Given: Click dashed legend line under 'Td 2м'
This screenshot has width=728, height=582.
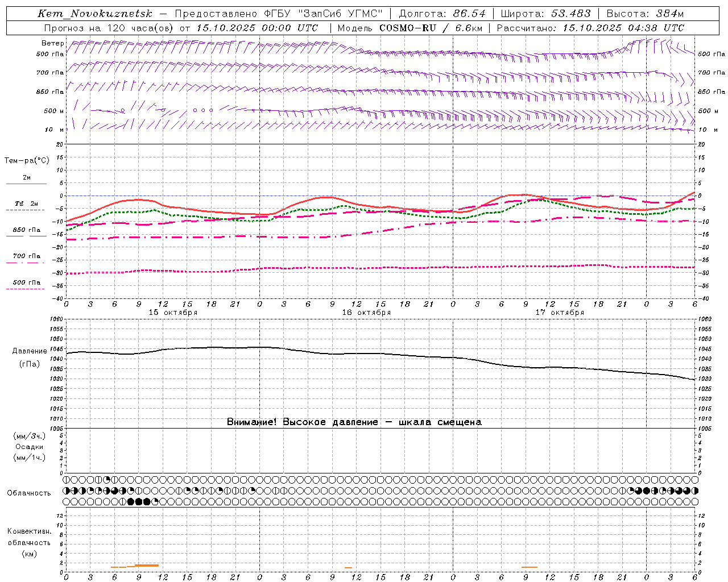Looking at the screenshot, I should pos(26,210).
